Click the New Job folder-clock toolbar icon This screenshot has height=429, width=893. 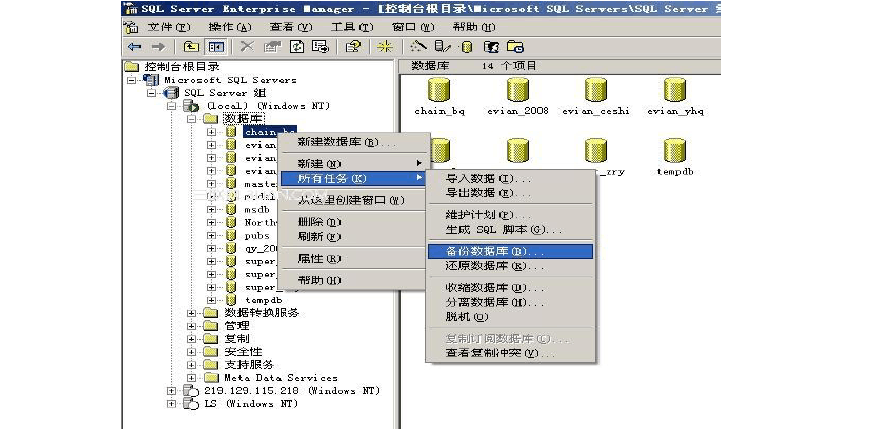click(515, 47)
